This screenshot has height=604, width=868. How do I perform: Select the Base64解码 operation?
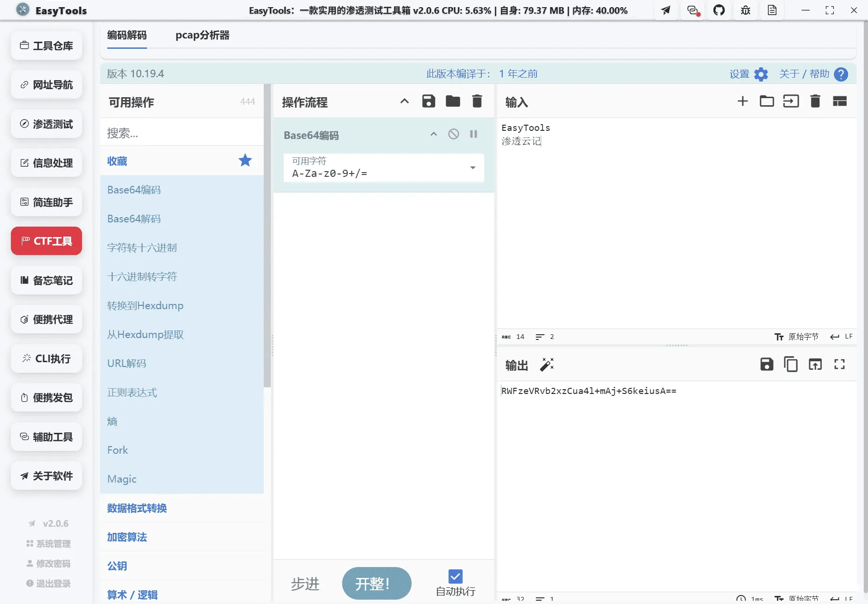pyautogui.click(x=134, y=218)
